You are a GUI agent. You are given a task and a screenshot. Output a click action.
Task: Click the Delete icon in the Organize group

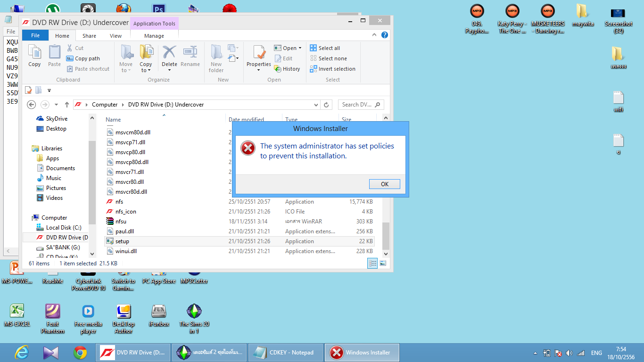pos(169,56)
